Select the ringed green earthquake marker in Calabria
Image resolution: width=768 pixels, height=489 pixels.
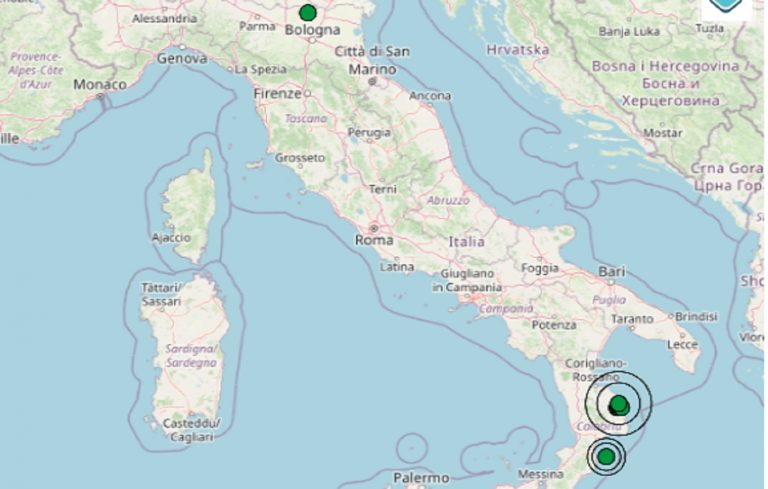click(x=619, y=404)
